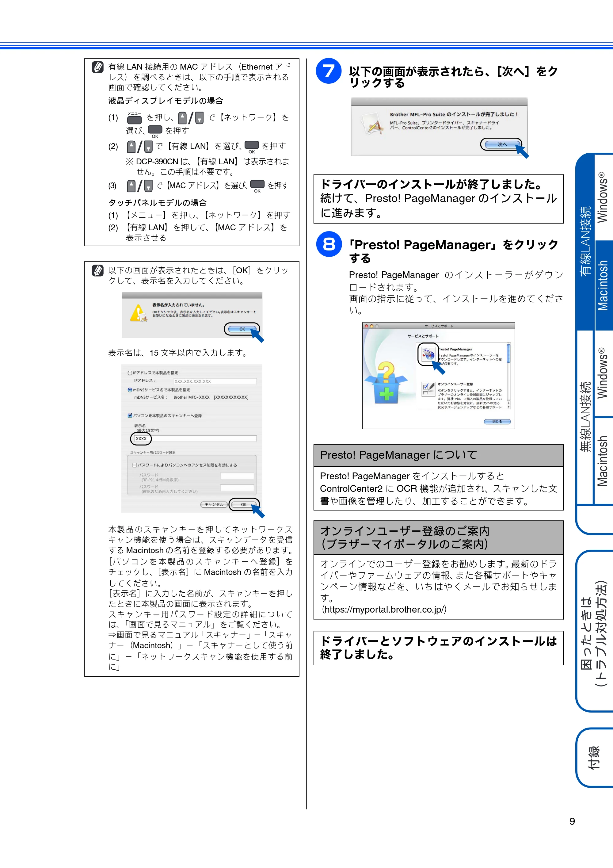Enable パスワードによりパソコンへのアクセス制限を有効にする checkbox
The width and height of the screenshot is (613, 868).
(x=135, y=465)
